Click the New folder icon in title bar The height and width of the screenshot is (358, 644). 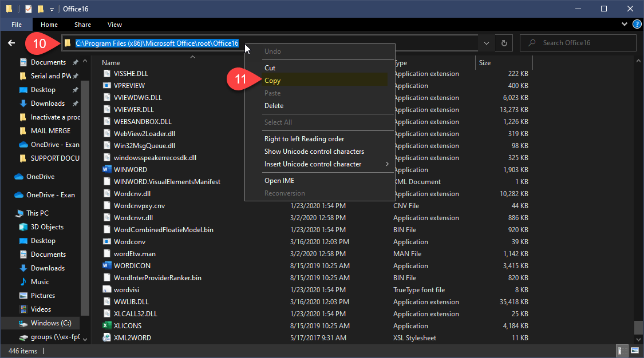click(41, 9)
